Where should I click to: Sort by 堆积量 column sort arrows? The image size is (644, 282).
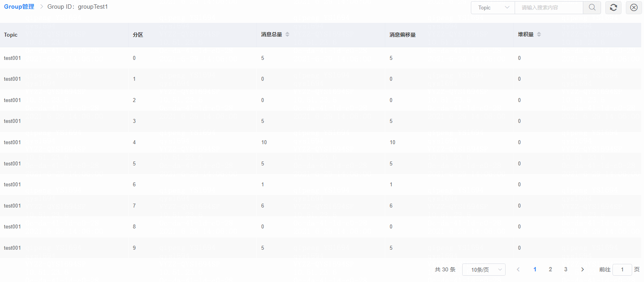point(539,35)
